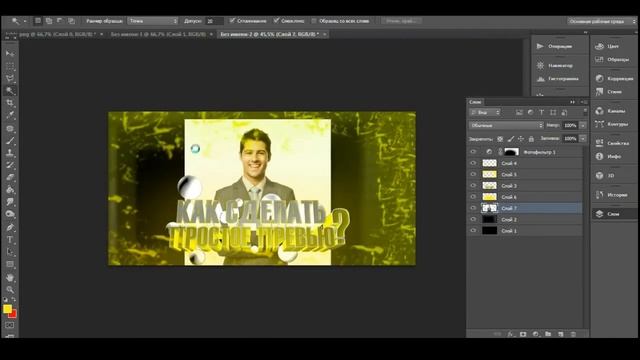Enable 'Образец со всех слоев' checkbox
Viewport: 640px width, 360px height.
(314, 20)
